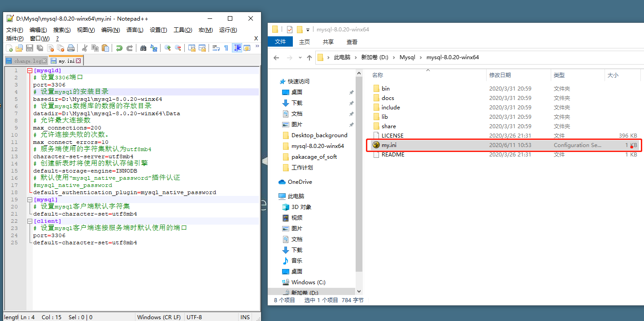Click the New file icon in Notepad++
The width and height of the screenshot is (644, 321).
point(9,48)
